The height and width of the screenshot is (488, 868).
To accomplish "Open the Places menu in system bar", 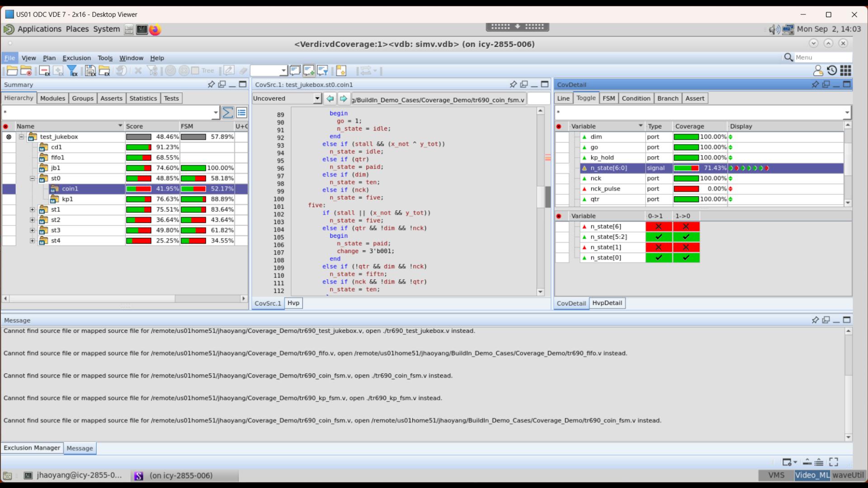I will 77,29.
